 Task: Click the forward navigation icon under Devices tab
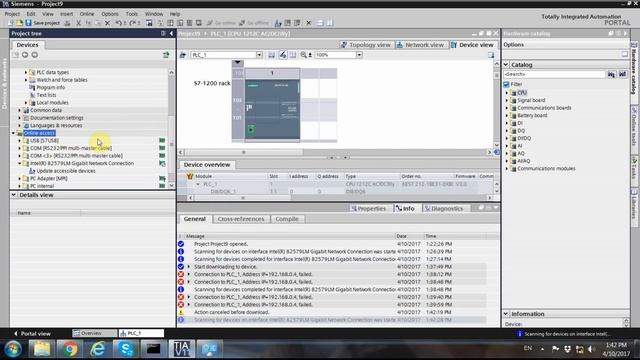[35, 55]
